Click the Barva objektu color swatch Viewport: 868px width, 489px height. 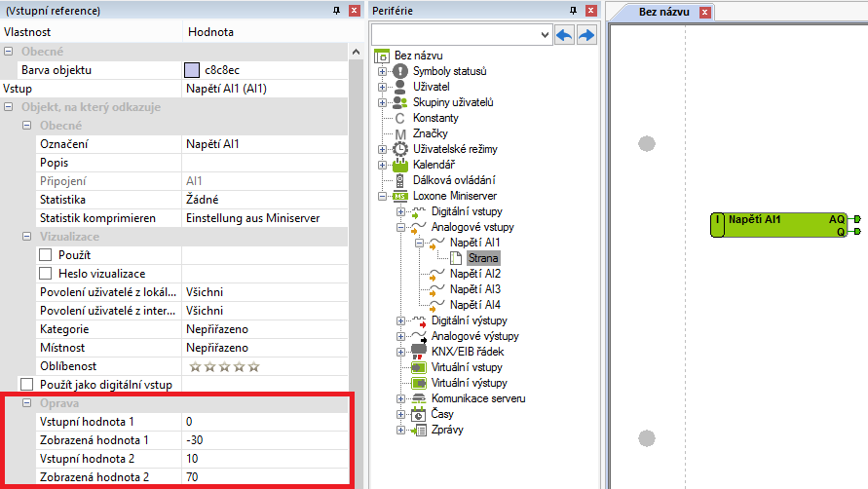click(x=192, y=70)
